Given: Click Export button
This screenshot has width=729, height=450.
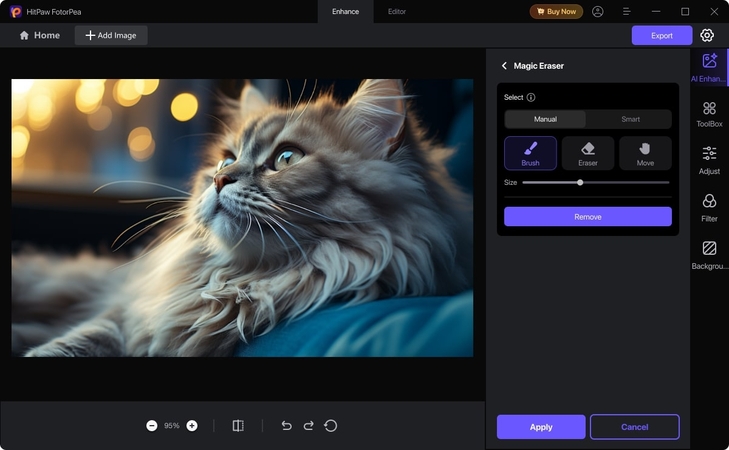Looking at the screenshot, I should [x=662, y=35].
